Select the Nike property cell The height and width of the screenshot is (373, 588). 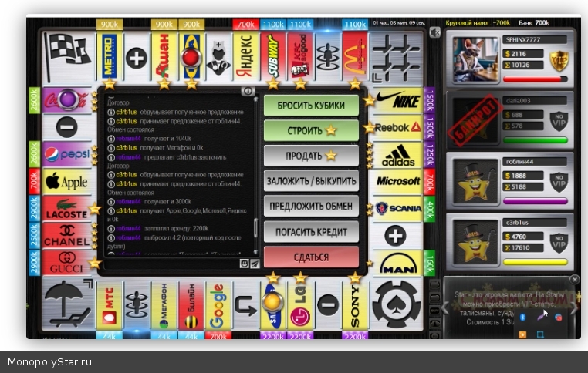click(x=397, y=100)
